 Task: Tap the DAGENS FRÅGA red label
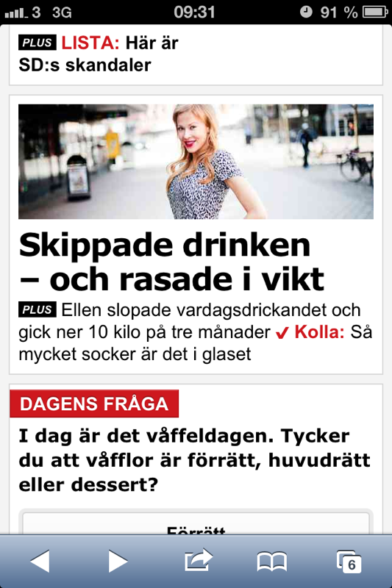click(x=94, y=404)
